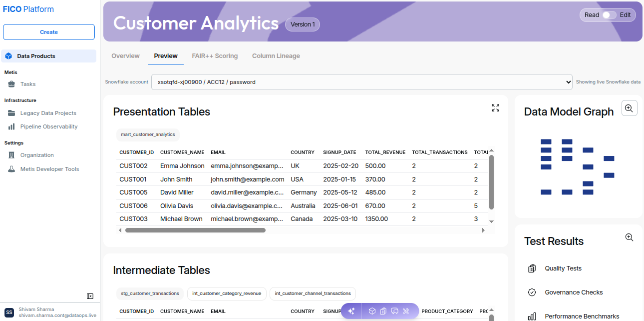The image size is (644, 321).
Task: Zoom into the Data Model Graph
Action: [x=630, y=108]
